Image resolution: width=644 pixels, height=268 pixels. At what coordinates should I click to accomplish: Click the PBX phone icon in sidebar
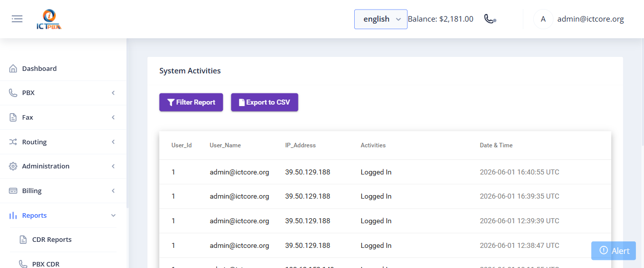(x=13, y=93)
